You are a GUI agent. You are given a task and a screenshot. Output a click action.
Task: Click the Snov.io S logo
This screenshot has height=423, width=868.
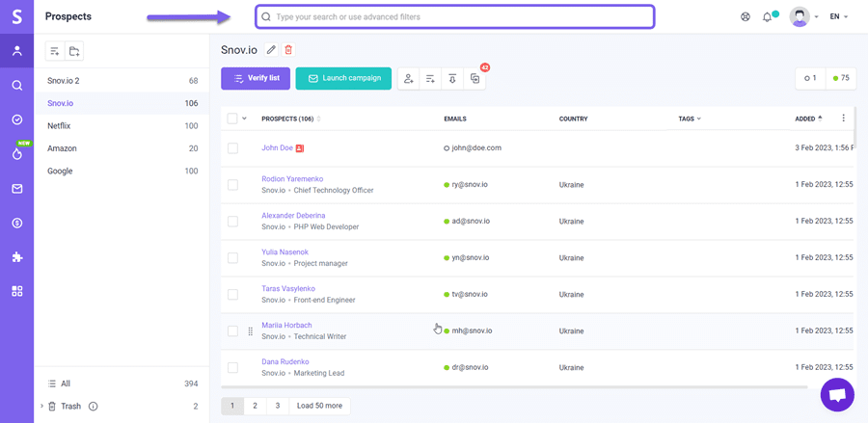click(x=16, y=16)
